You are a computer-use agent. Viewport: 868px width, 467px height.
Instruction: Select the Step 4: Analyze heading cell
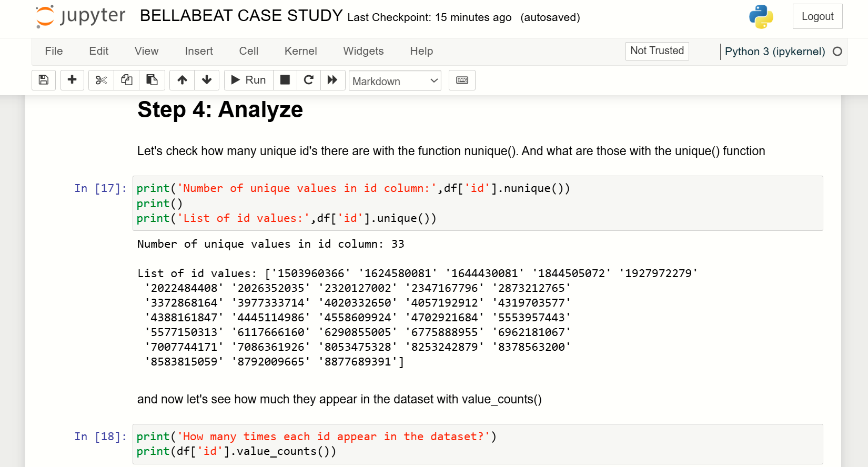(x=220, y=110)
